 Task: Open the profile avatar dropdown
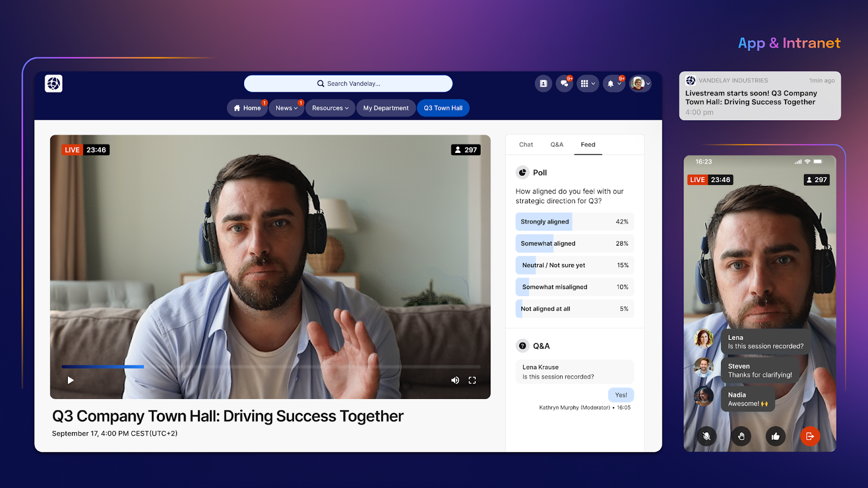(x=640, y=84)
